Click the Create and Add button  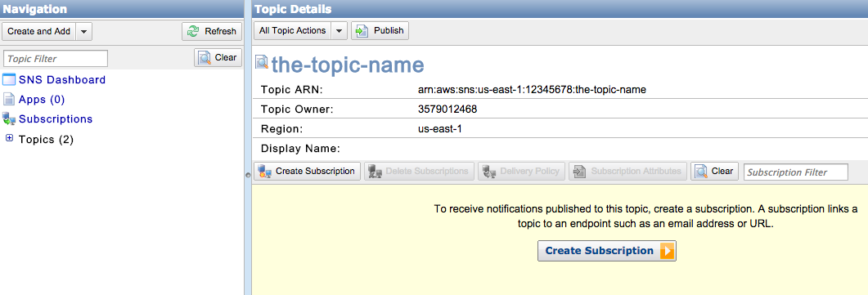pos(38,32)
